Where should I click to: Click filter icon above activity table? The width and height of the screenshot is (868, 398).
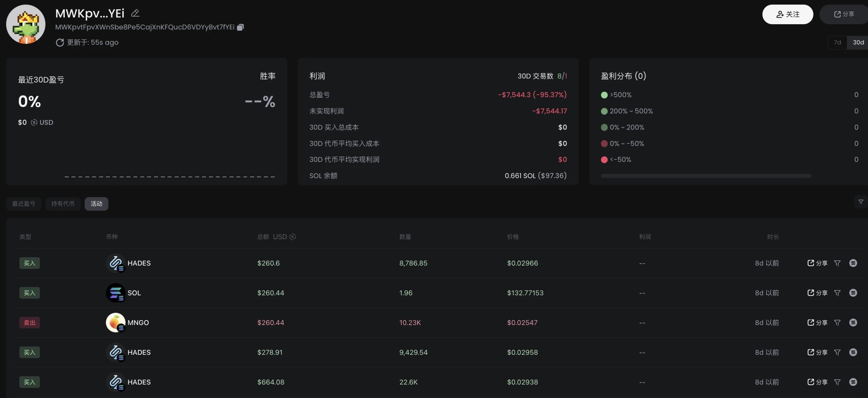pos(860,202)
